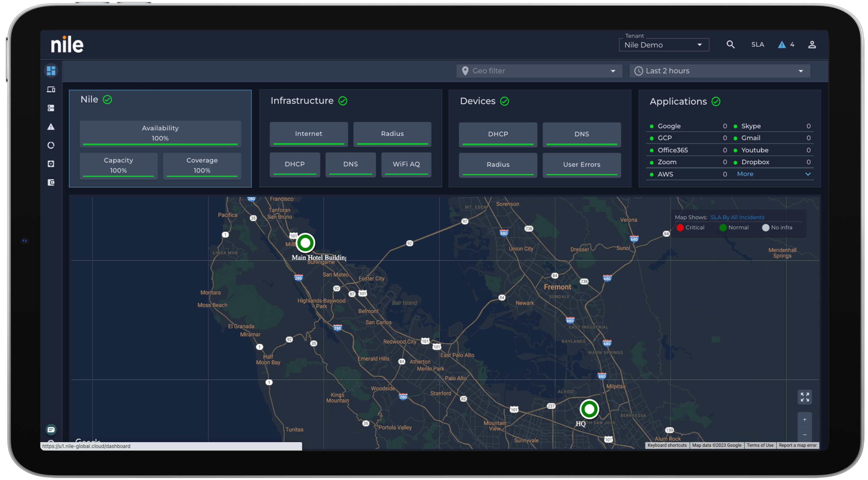Click the devices icon in left sidebar

point(51,89)
